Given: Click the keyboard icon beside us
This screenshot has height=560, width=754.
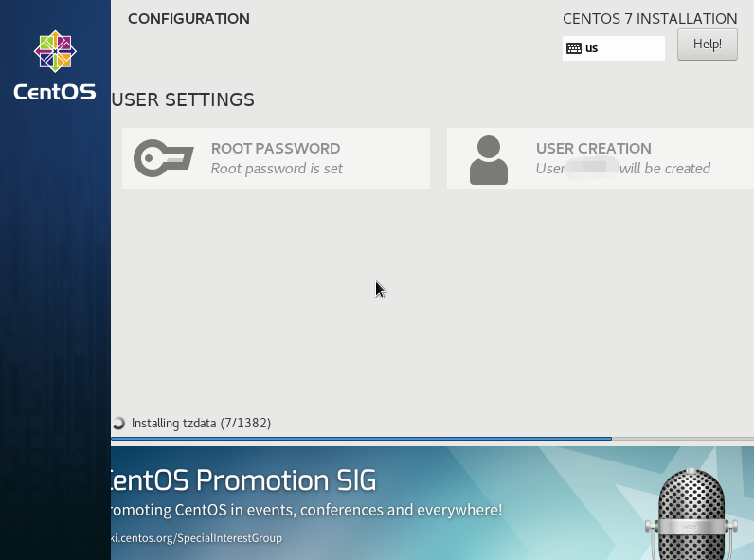Looking at the screenshot, I should tap(574, 48).
